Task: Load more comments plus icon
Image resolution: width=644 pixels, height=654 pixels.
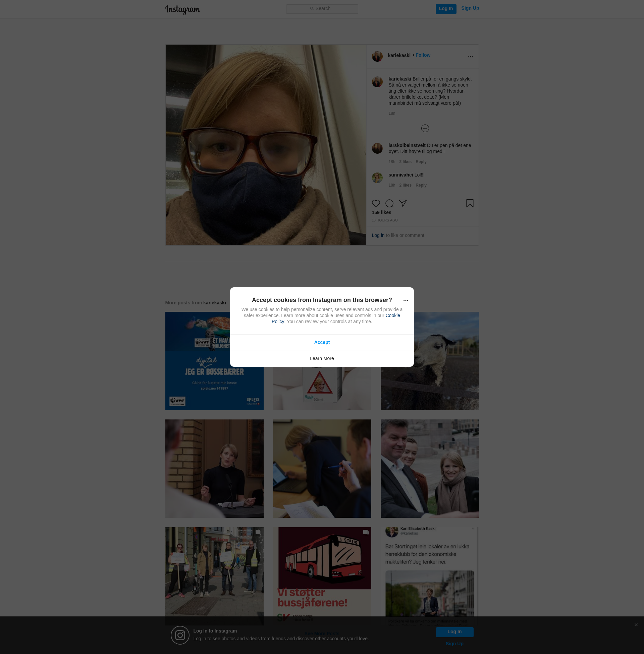Action: click(x=425, y=128)
